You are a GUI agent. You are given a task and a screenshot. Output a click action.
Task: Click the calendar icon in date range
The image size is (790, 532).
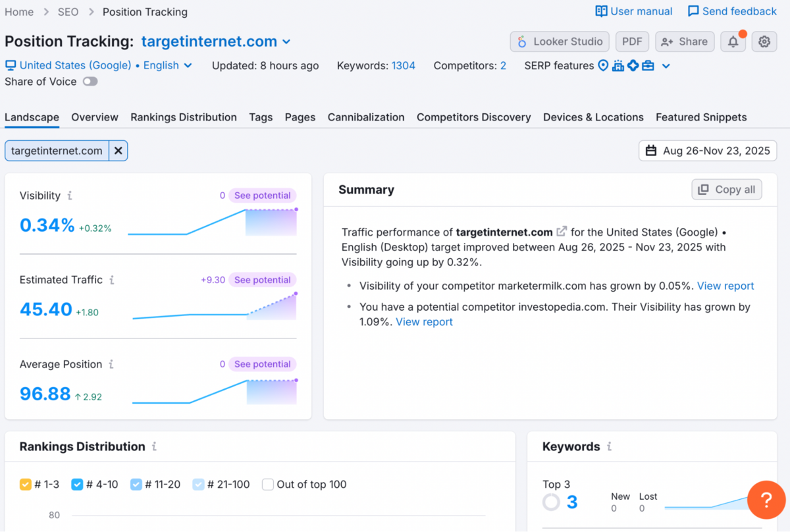pyautogui.click(x=651, y=151)
